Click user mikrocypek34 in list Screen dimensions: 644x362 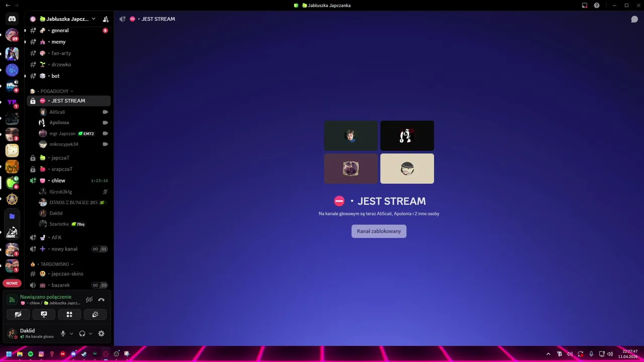74,144
